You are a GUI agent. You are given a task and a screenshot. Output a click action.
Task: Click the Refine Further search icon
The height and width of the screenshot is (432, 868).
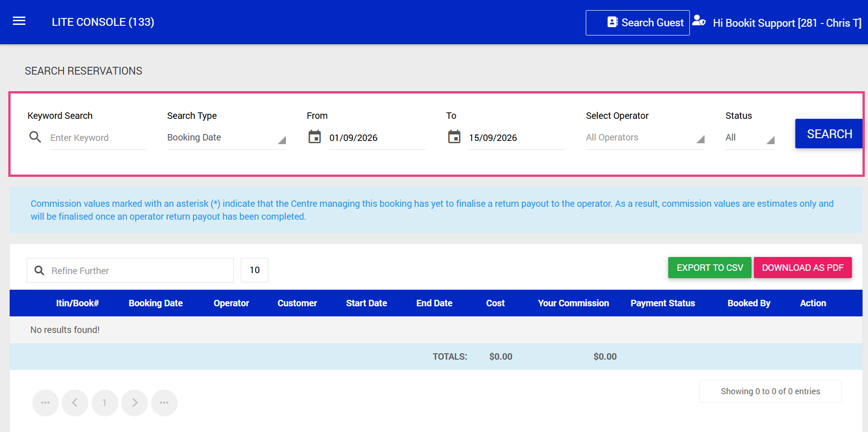coord(40,270)
